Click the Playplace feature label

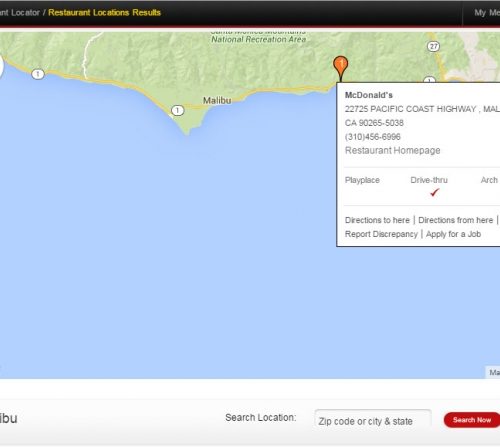click(362, 180)
